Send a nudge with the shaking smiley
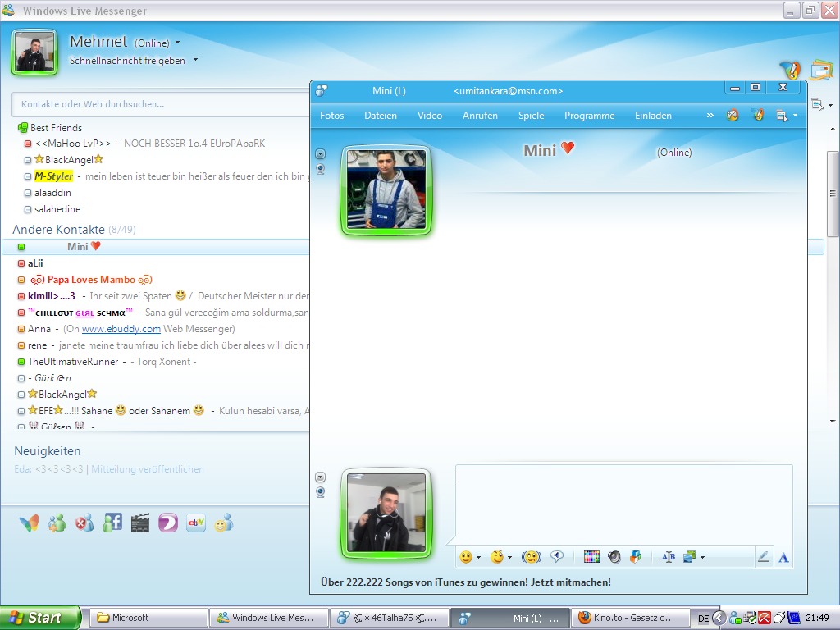Screen dimensions: 840x630 coord(531,557)
